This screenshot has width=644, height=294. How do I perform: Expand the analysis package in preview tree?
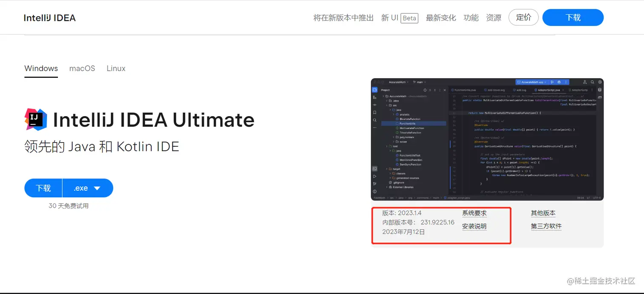tap(394, 114)
